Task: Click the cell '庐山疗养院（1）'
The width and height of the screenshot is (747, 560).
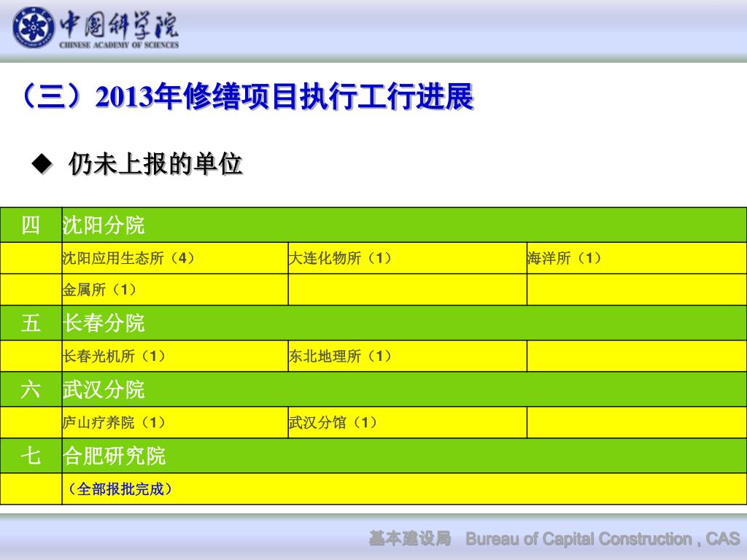Action: 175,422
